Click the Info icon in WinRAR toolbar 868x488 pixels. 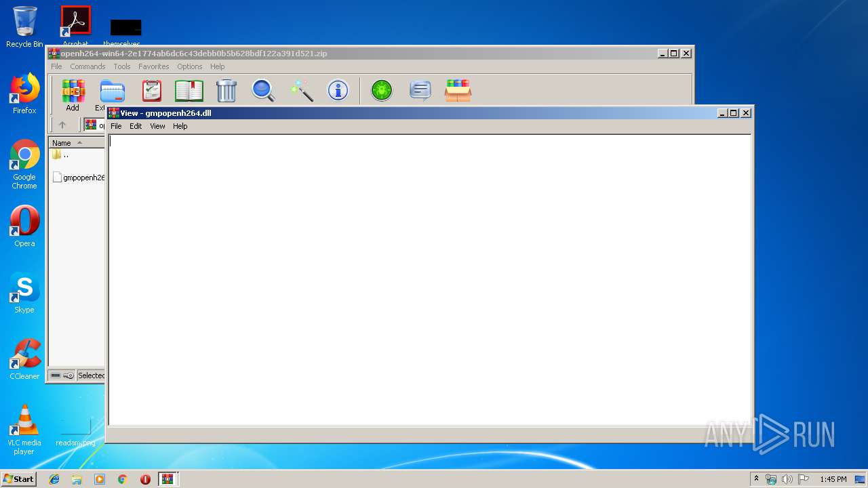coord(338,91)
